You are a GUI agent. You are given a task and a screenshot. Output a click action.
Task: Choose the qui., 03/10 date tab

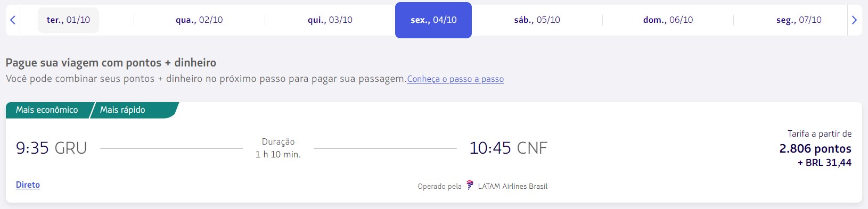tap(330, 20)
